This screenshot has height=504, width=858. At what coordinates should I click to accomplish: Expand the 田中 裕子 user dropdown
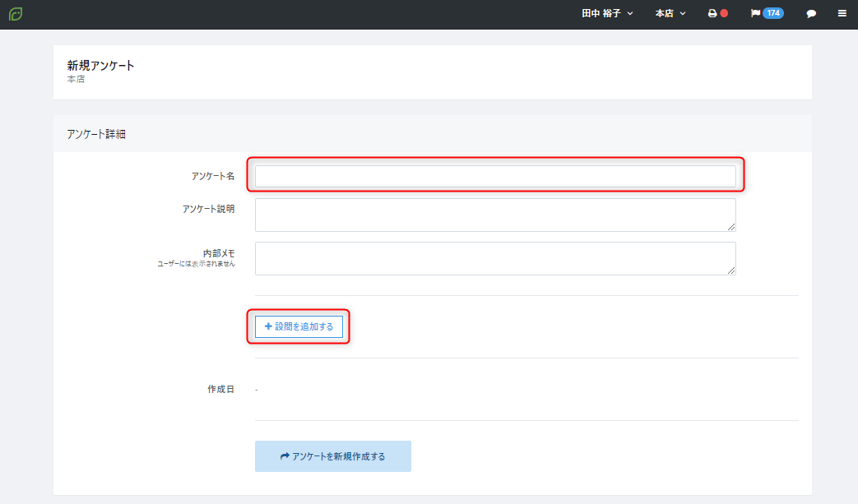607,13
